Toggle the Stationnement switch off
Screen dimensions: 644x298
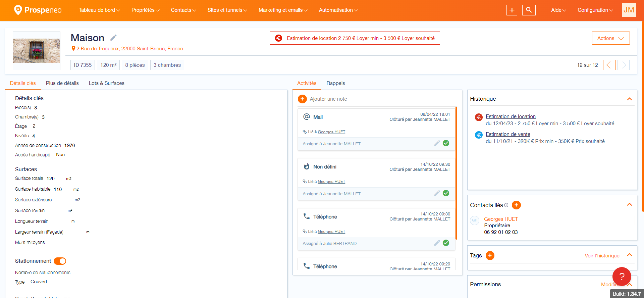coord(60,261)
